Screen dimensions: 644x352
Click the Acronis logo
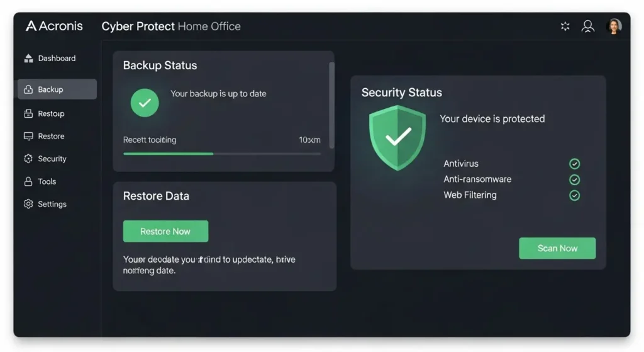[54, 26]
